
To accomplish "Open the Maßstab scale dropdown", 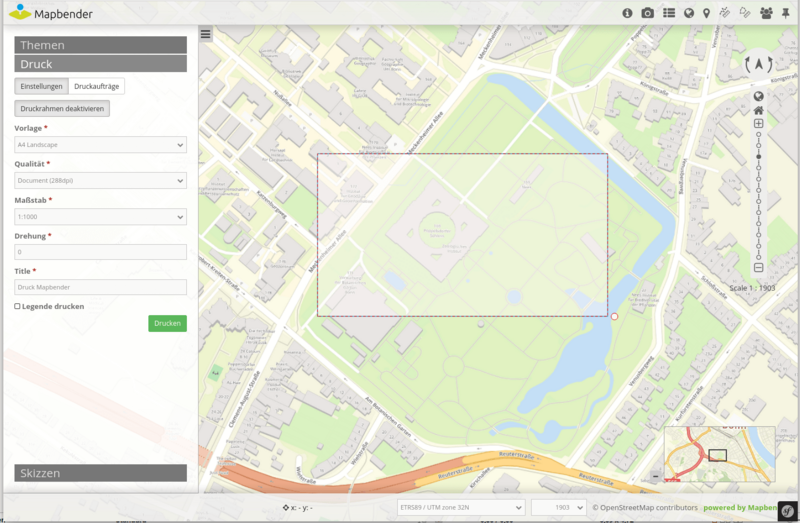I will click(x=100, y=217).
